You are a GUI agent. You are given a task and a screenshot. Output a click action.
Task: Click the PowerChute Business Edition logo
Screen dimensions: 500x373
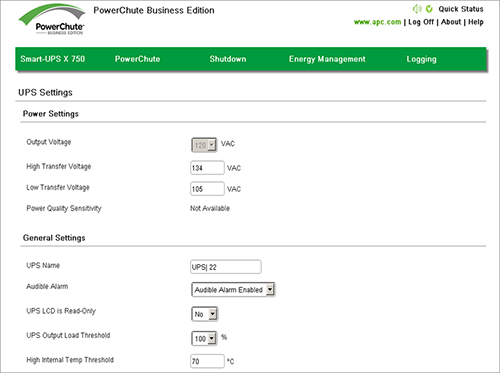pos(53,20)
